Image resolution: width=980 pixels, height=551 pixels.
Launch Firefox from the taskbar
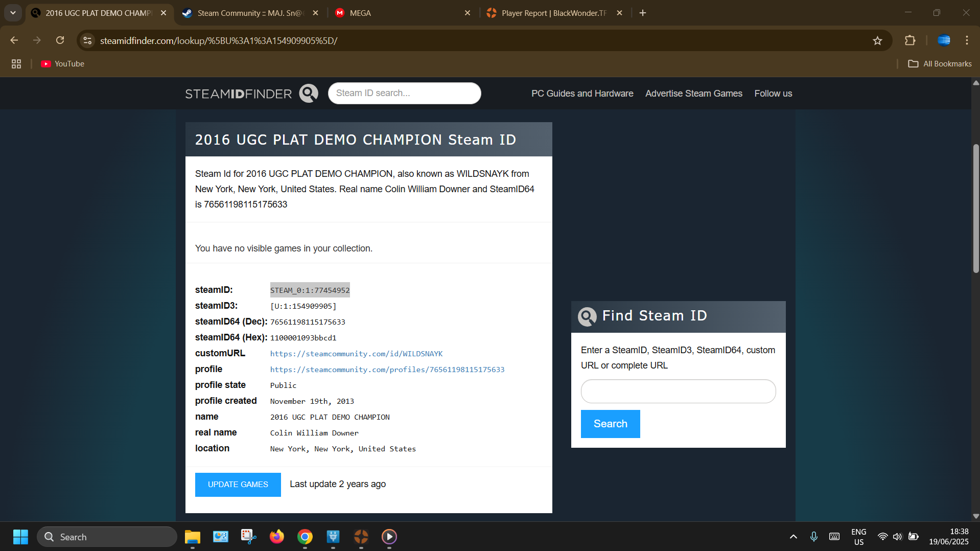pos(277,537)
